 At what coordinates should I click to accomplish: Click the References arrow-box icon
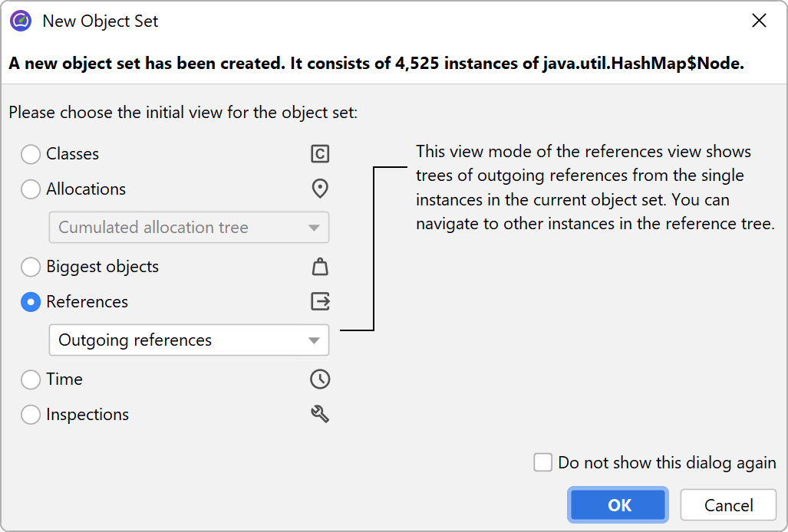click(x=320, y=301)
